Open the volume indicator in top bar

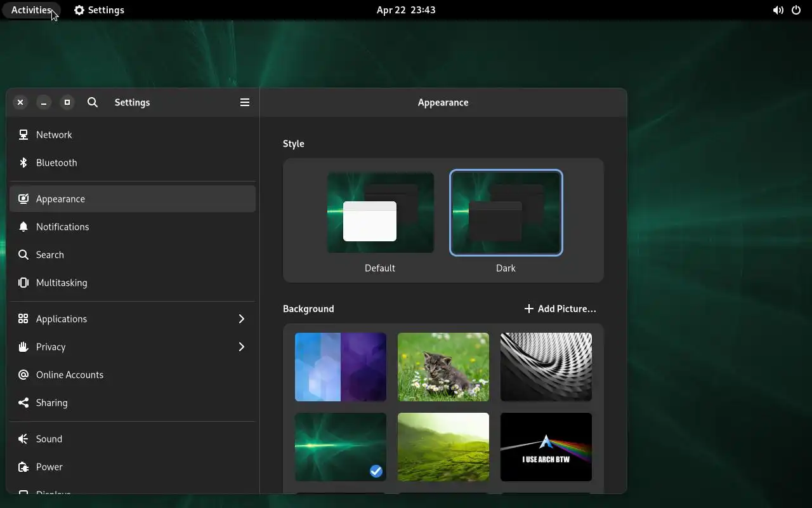tap(778, 10)
